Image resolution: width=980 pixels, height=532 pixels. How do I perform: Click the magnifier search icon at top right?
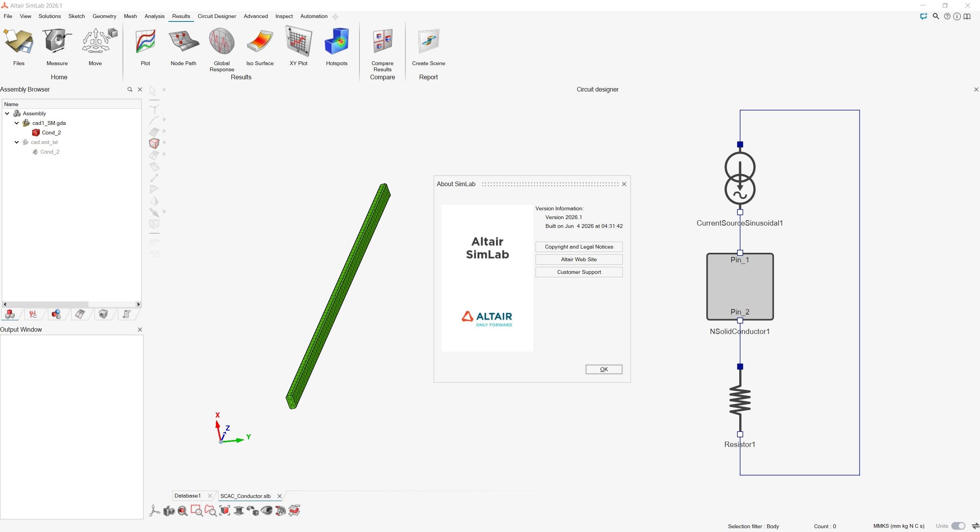click(x=936, y=16)
